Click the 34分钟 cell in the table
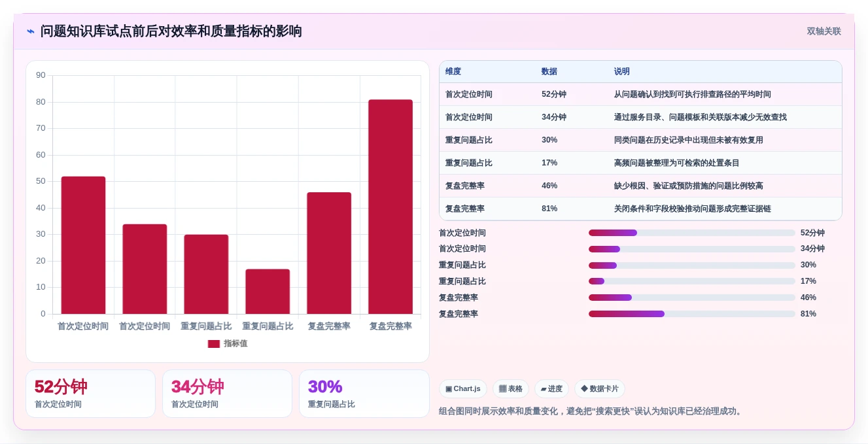Viewport: 868px width, 444px height. coord(554,117)
